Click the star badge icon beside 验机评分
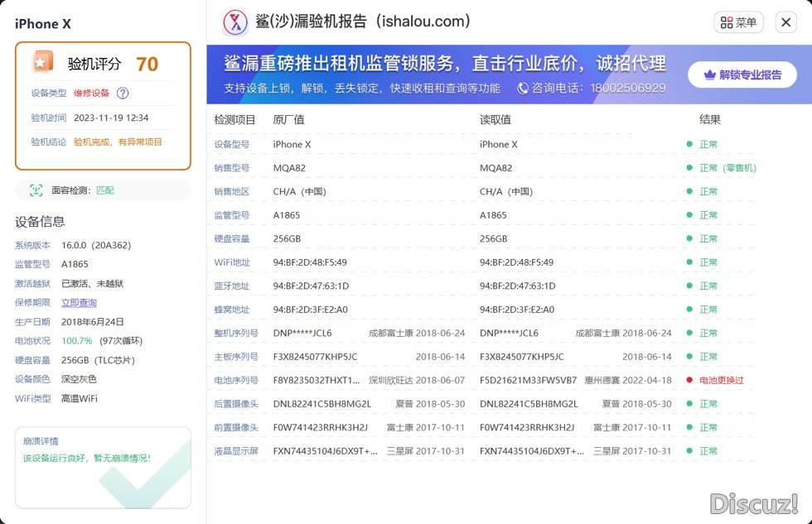Viewport: 812px width, 524px height. point(42,63)
